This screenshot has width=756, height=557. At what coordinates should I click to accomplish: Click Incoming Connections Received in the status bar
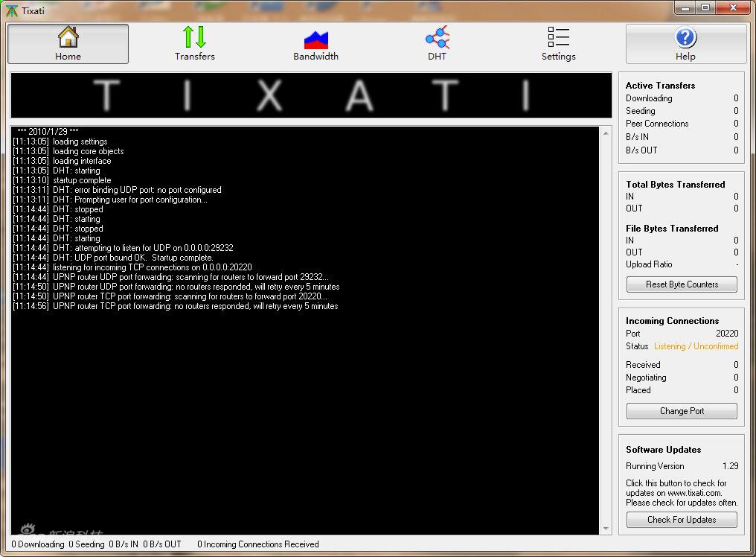(x=257, y=544)
